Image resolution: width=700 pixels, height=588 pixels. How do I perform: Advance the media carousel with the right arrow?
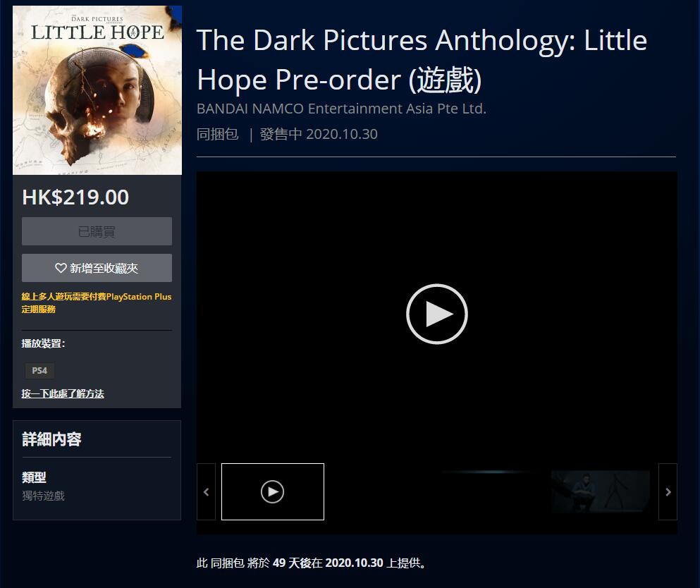pos(668,491)
